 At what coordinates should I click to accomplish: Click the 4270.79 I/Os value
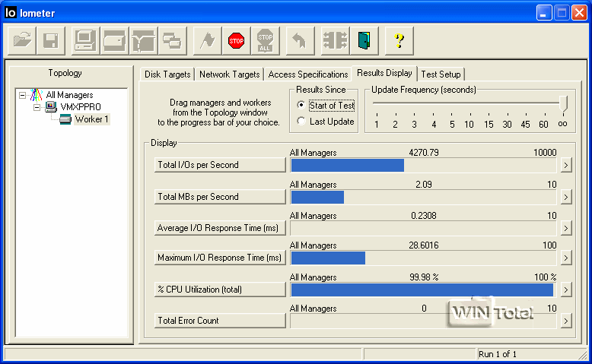coord(424,153)
